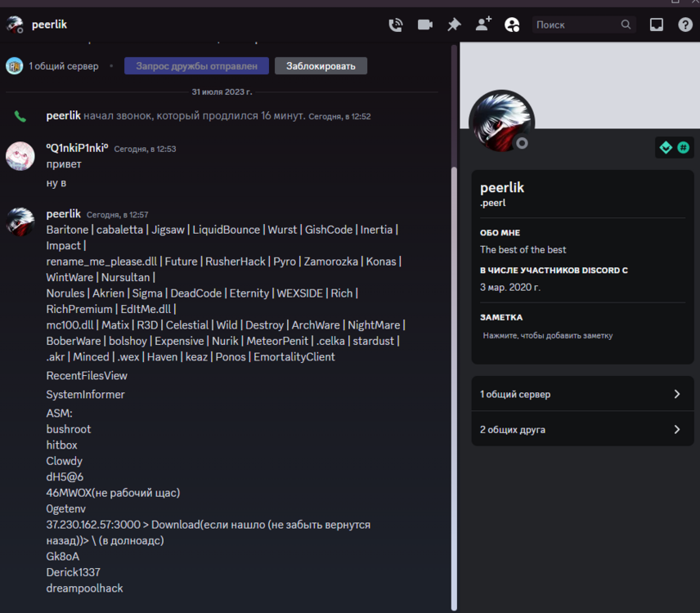Click the peerlik title in header
The image size is (700, 613).
click(49, 25)
